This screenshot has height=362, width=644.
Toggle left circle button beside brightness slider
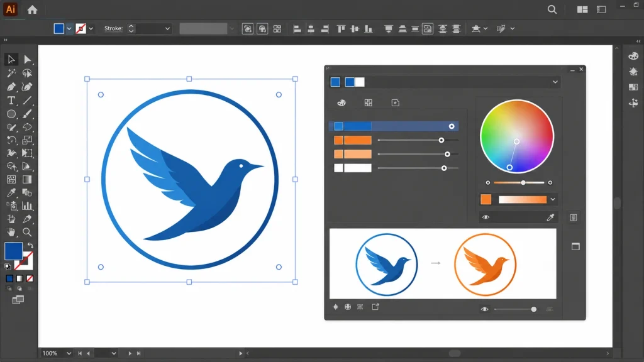click(x=488, y=183)
